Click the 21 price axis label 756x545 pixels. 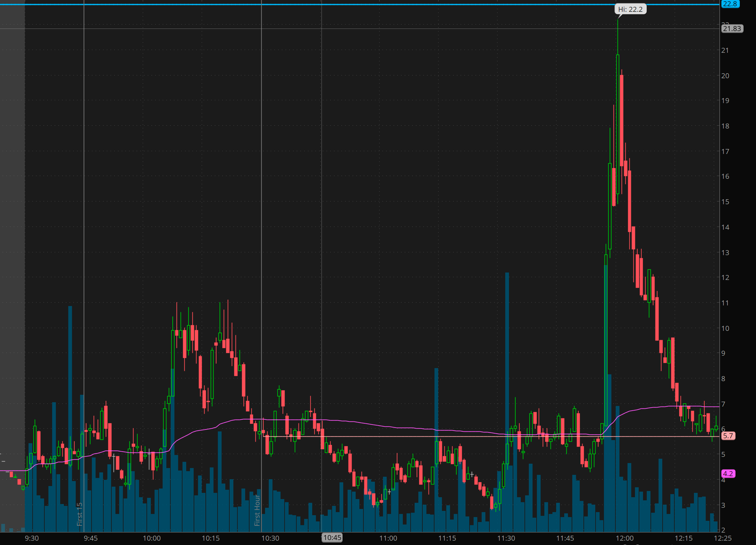pyautogui.click(x=725, y=50)
